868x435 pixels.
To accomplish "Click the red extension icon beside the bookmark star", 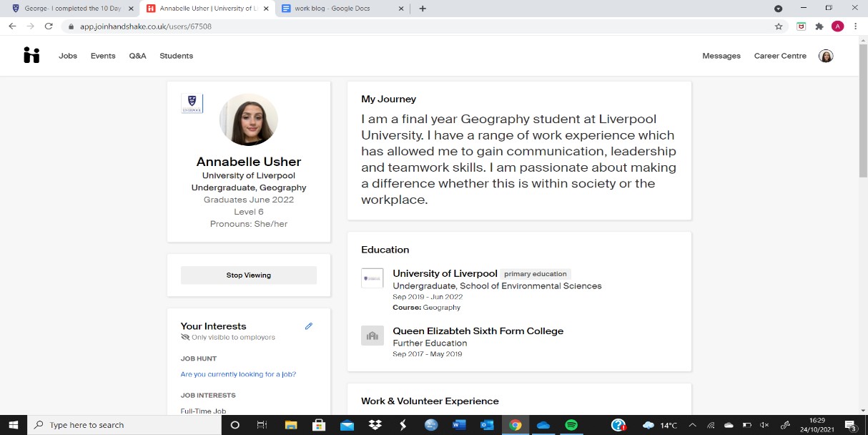I will (x=802, y=26).
